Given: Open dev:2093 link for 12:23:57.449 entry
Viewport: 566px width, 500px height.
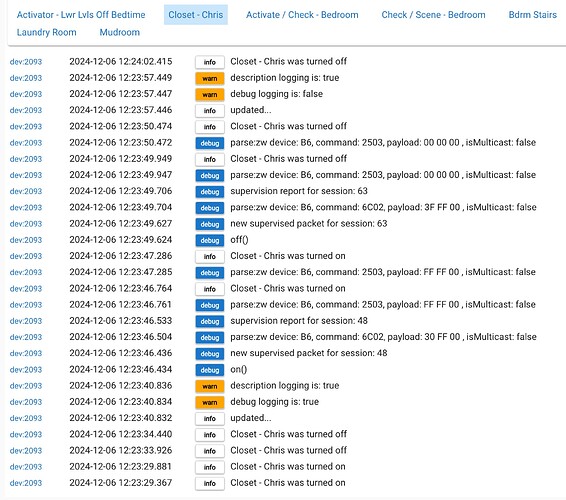Looking at the screenshot, I should pos(26,78).
